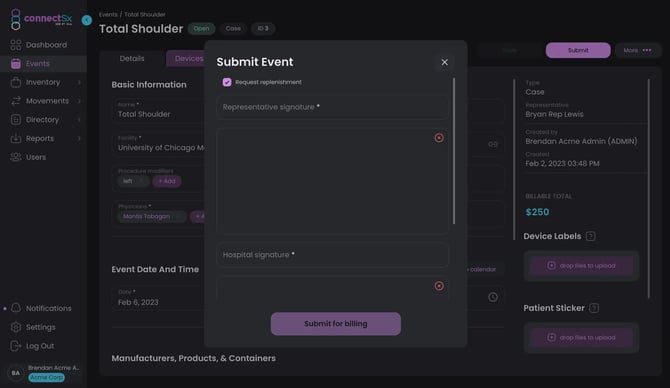Viewport: 670px width, 388px height.
Task: Expand the Movements submenu chevron
Action: (79, 101)
